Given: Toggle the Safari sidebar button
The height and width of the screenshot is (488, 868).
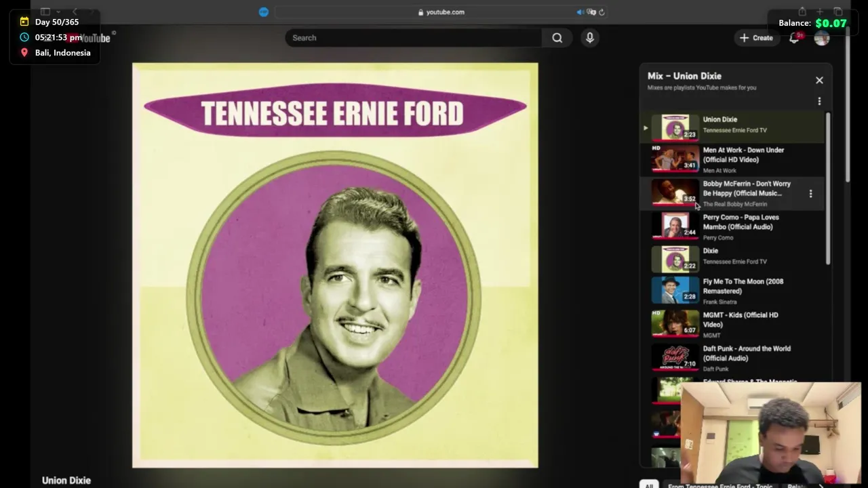Looking at the screenshot, I should pos(45,12).
